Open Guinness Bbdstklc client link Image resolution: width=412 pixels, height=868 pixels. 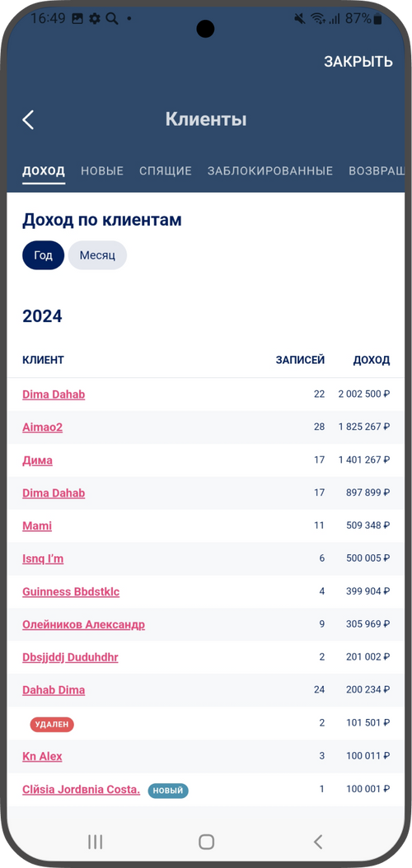pyautogui.click(x=71, y=592)
